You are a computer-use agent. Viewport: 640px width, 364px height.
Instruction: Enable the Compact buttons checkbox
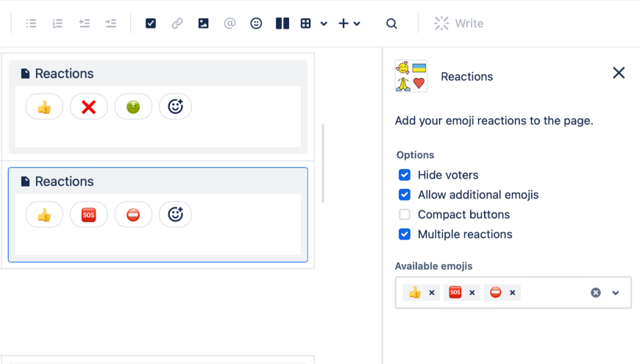(x=405, y=215)
